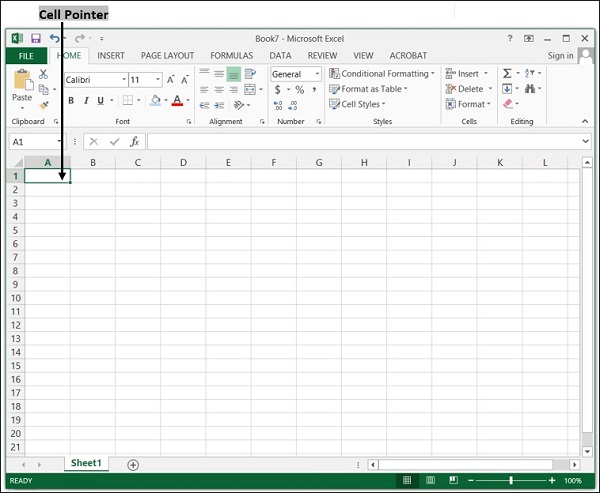The width and height of the screenshot is (600, 493).
Task: Open the font size 11 dropdown
Action: 158,80
